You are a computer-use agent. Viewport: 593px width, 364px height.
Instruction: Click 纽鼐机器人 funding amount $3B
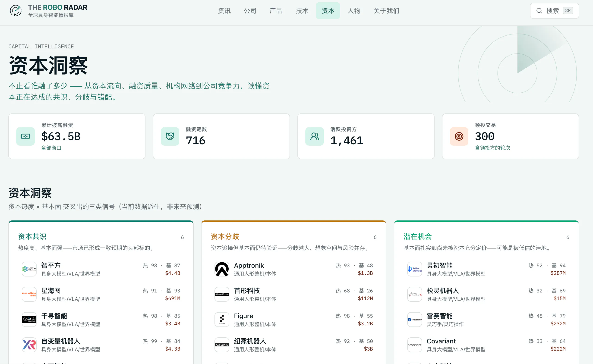pyautogui.click(x=368, y=349)
